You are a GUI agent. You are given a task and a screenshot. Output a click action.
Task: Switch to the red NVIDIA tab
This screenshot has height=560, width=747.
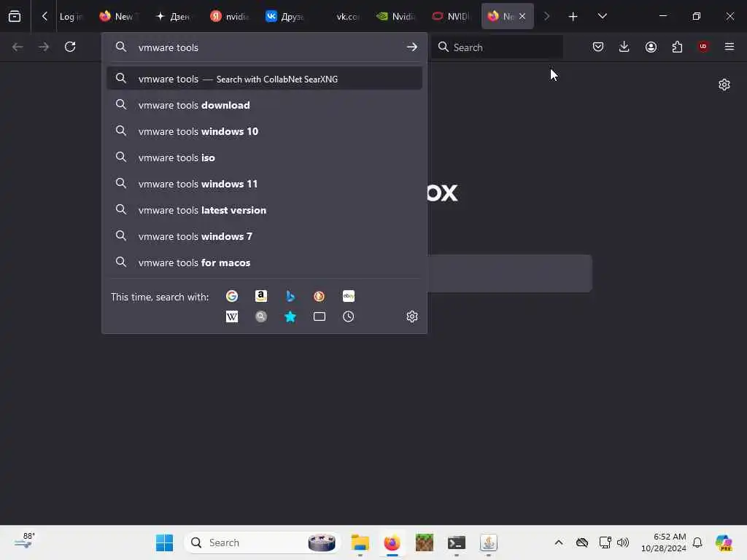pos(451,16)
